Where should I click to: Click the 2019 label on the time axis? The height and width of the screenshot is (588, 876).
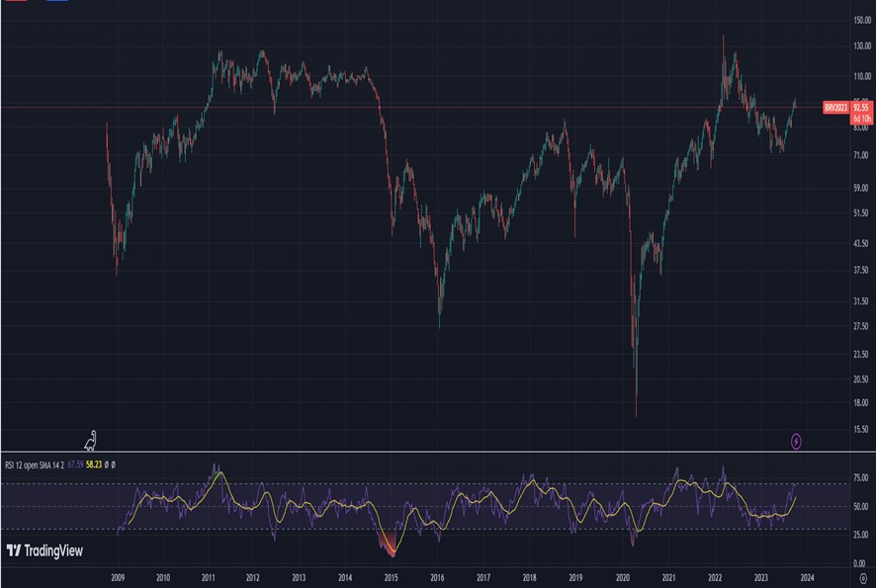pos(575,578)
